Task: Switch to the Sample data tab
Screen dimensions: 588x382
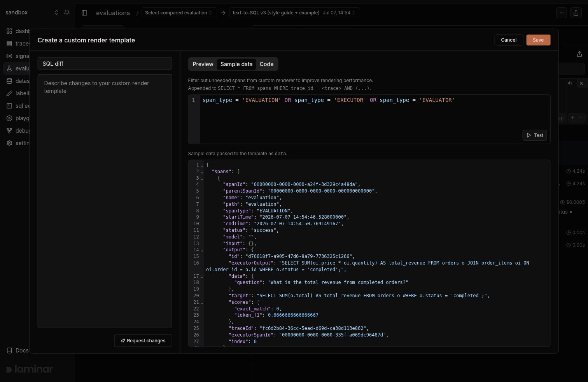Action: pyautogui.click(x=236, y=64)
